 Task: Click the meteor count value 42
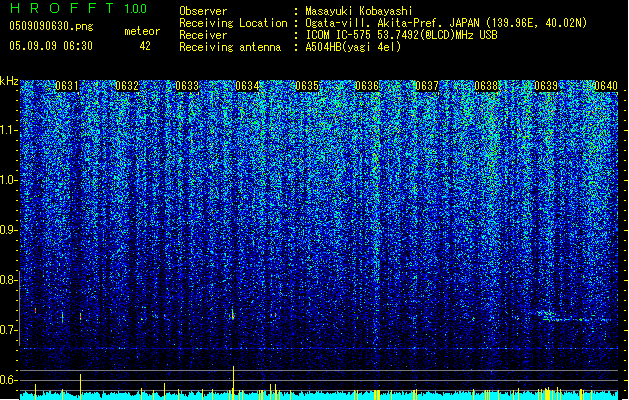tap(145, 46)
